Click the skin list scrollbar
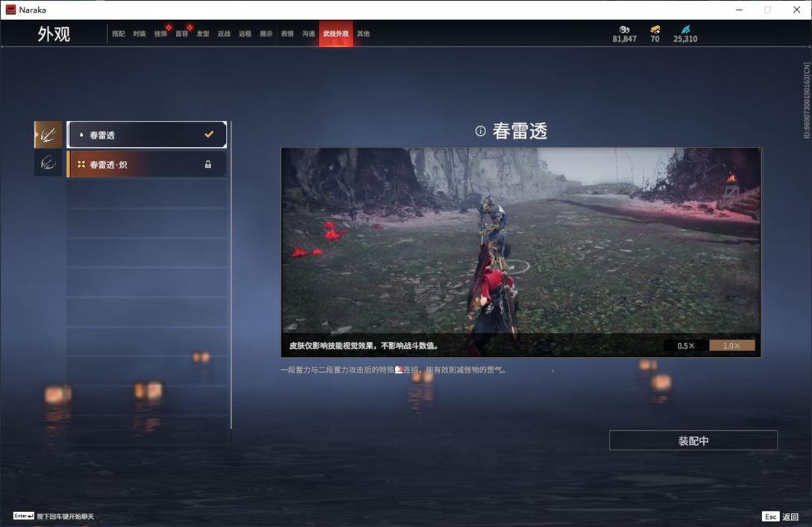 (x=231, y=274)
